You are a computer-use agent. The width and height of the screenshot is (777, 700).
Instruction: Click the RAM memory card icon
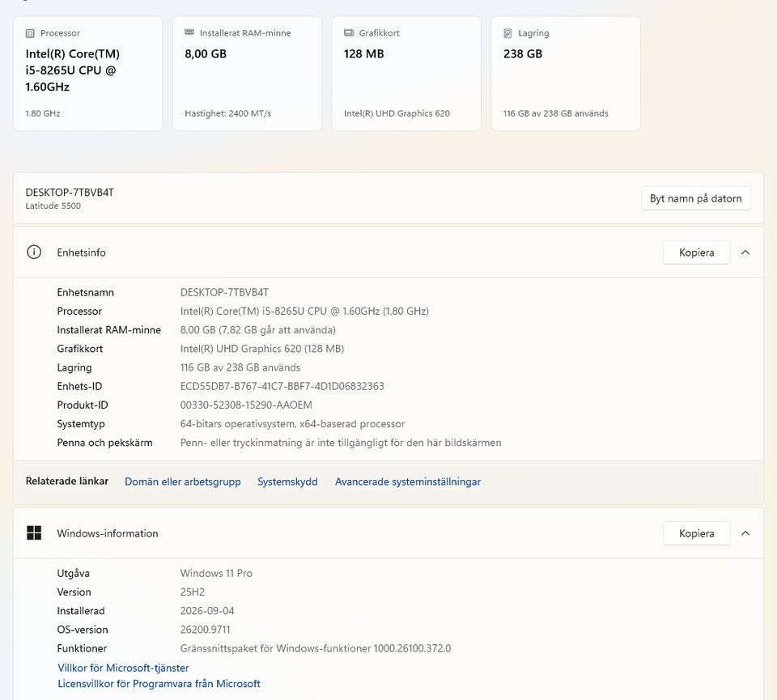189,32
